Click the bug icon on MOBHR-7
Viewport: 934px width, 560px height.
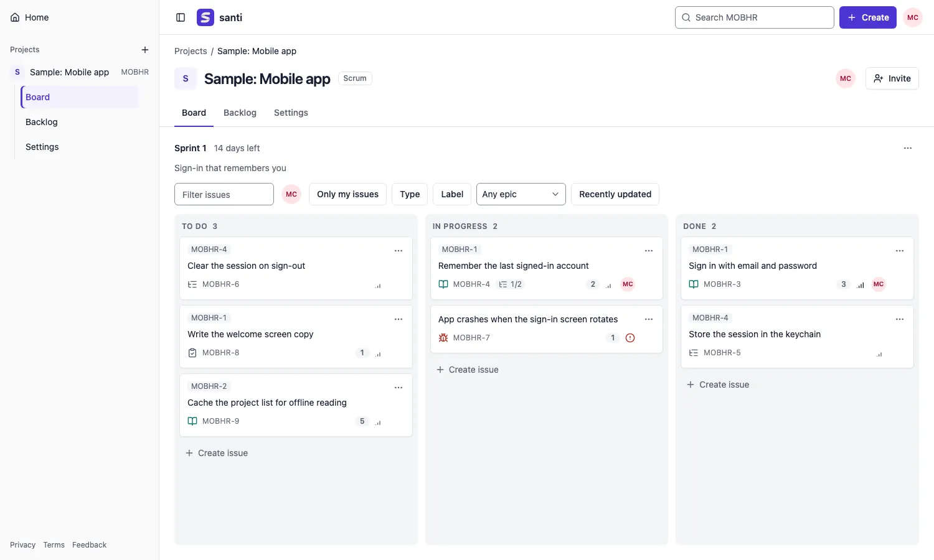443,338
